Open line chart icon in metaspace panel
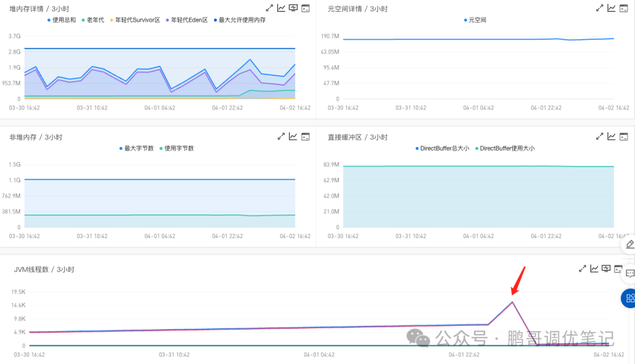635x364 pixels. click(x=611, y=8)
